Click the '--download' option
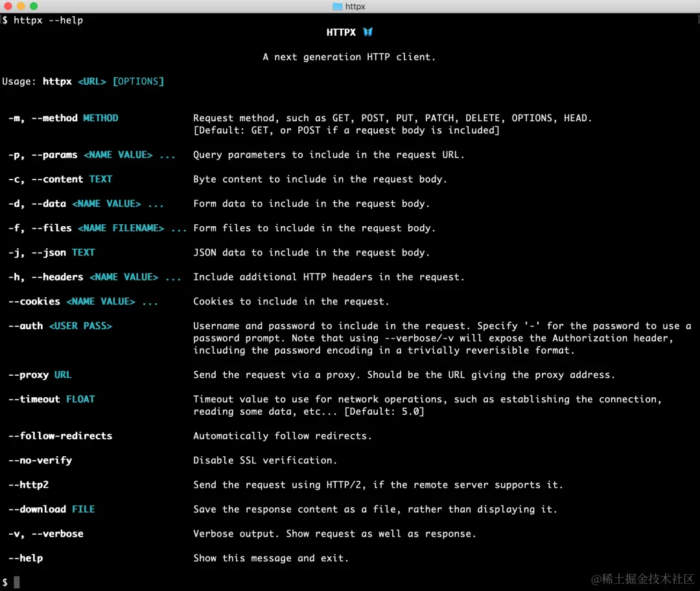This screenshot has height=591, width=700. (37, 509)
